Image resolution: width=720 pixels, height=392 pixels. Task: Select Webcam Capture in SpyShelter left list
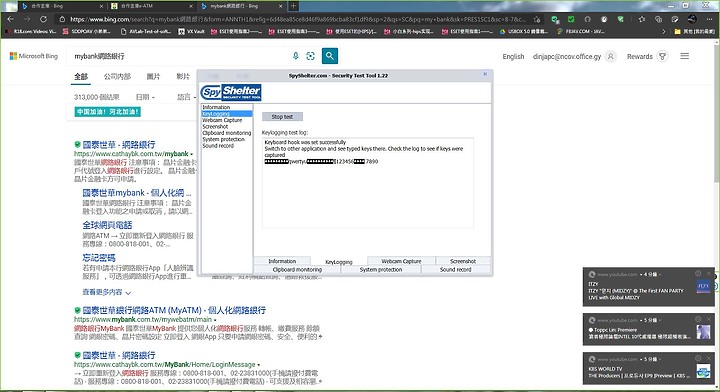click(227, 120)
